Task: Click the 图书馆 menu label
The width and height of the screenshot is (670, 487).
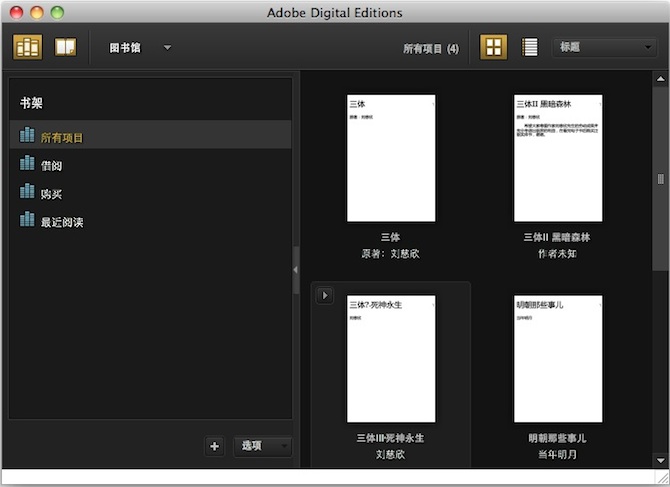Action: (125, 47)
